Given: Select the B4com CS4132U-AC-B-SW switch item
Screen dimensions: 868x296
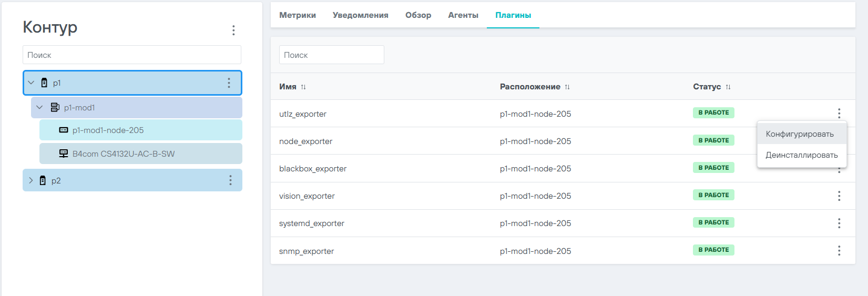Looking at the screenshot, I should click(124, 154).
